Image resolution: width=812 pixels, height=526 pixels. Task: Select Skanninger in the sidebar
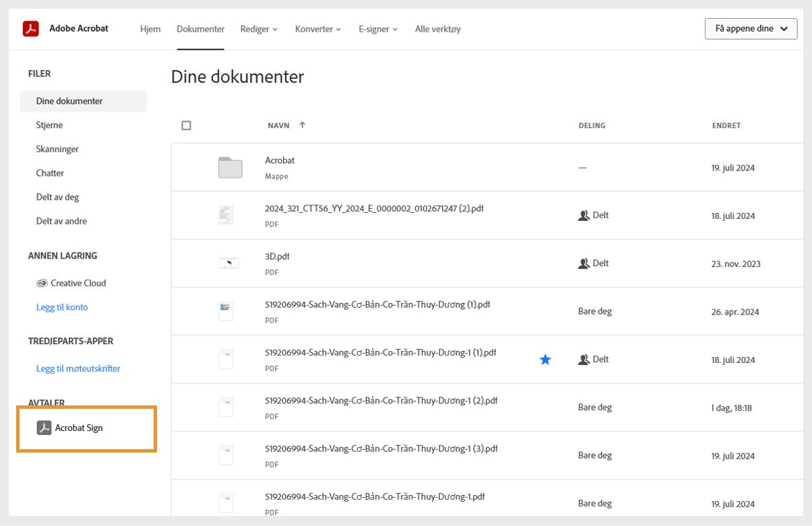click(x=57, y=149)
